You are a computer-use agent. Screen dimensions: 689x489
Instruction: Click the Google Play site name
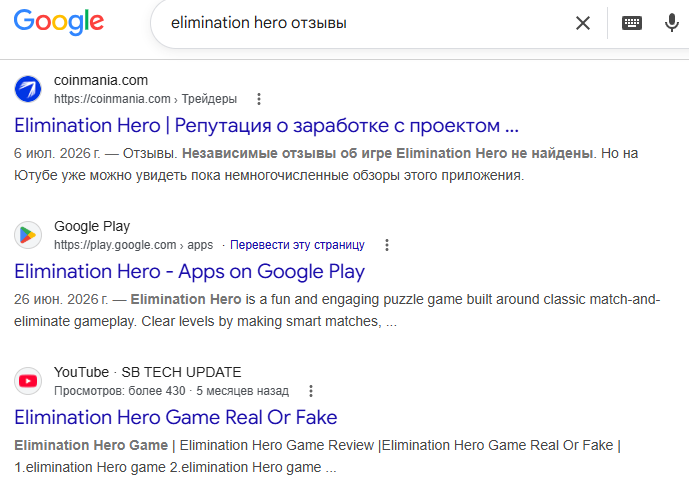(x=92, y=226)
